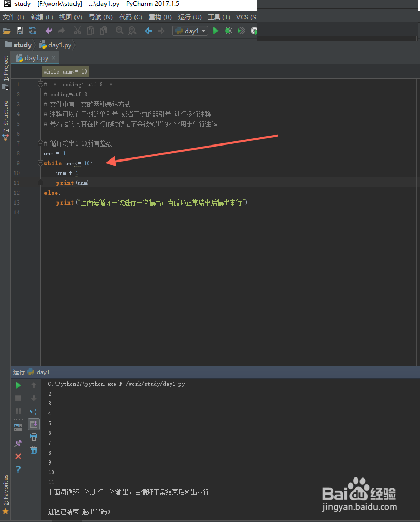This screenshot has width=420, height=522.
Task: Navigate forward with grey right arrow
Action: click(x=161, y=31)
